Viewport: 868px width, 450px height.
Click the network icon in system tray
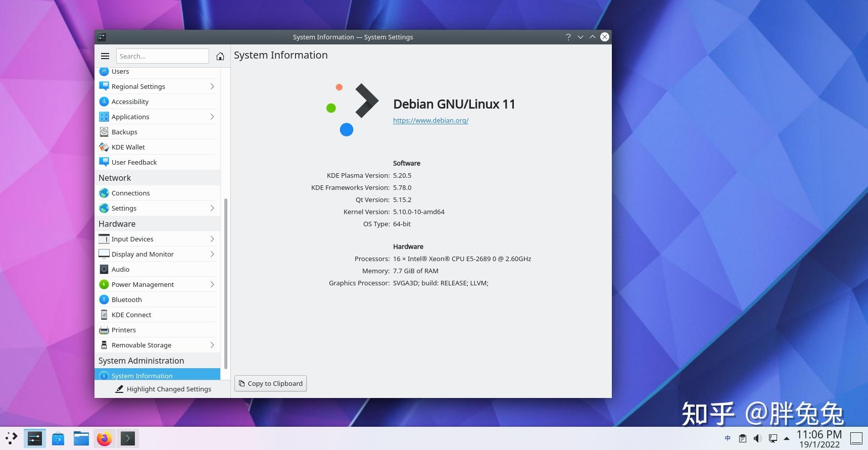[x=773, y=438]
